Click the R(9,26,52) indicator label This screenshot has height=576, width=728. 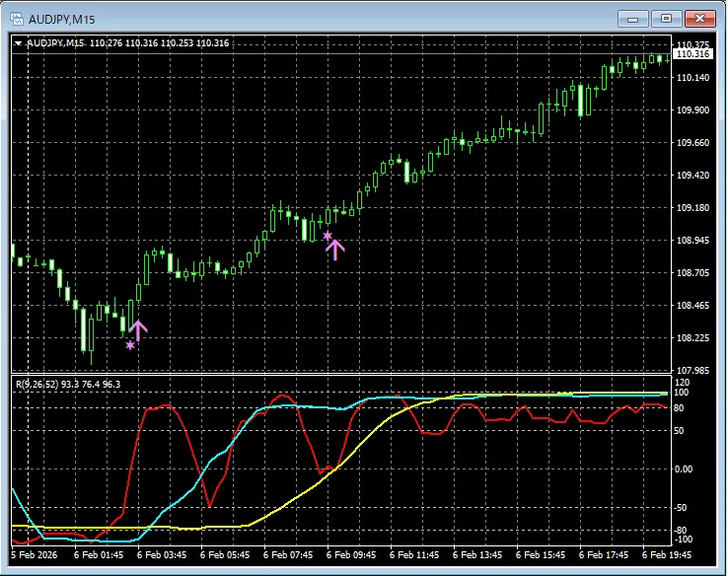[x=36, y=383]
